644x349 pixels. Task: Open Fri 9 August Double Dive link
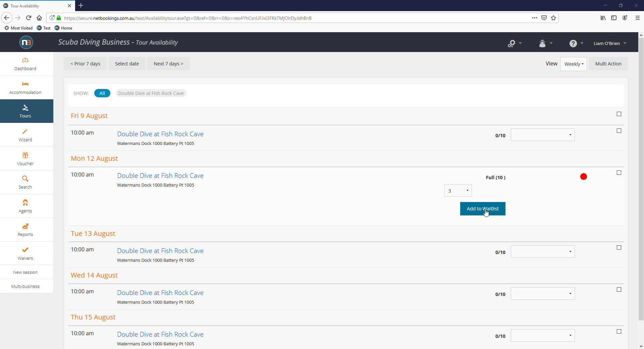pyautogui.click(x=160, y=134)
